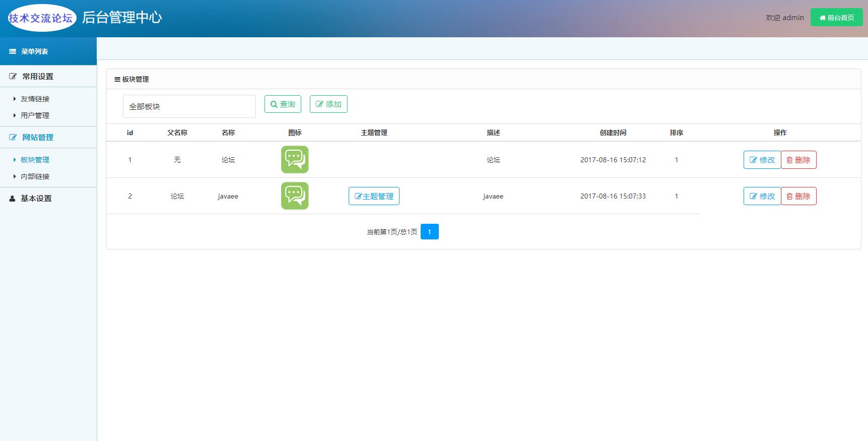Click the forum logo in header
The width and height of the screenshot is (868, 441).
pyautogui.click(x=41, y=18)
